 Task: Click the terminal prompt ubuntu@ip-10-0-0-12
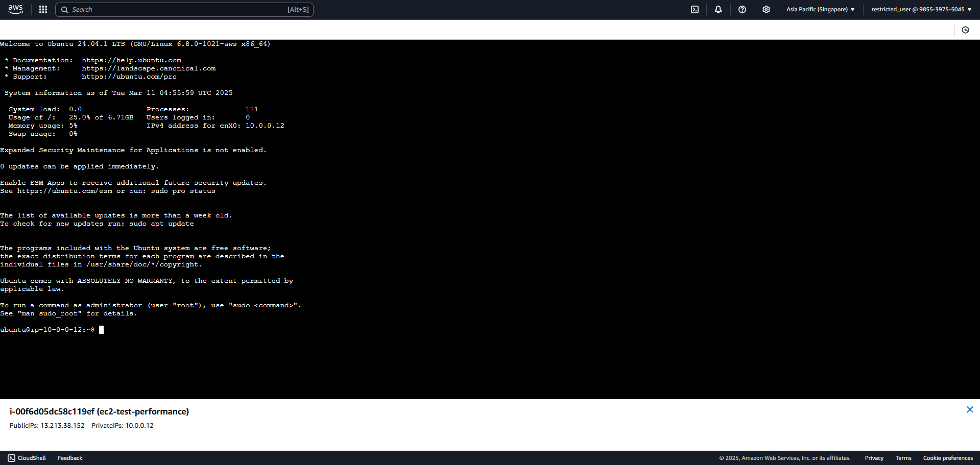47,330
